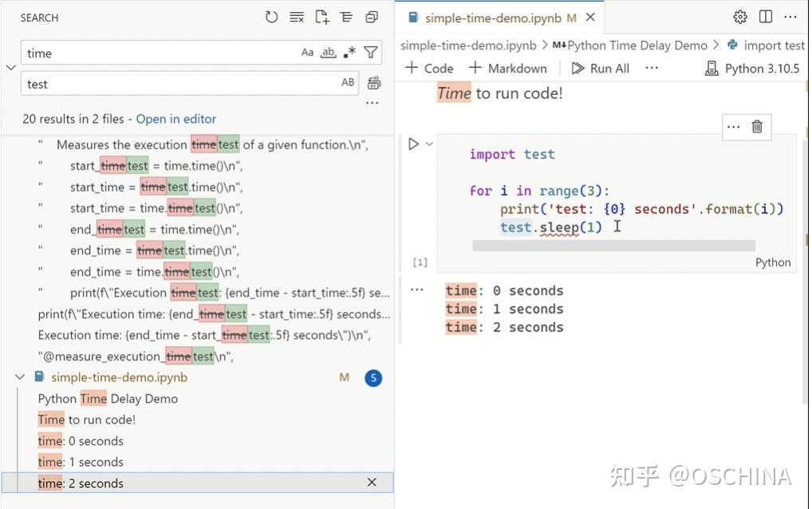Expand the replace field chevron
Viewport: 812px width, 509px height.
coord(11,68)
